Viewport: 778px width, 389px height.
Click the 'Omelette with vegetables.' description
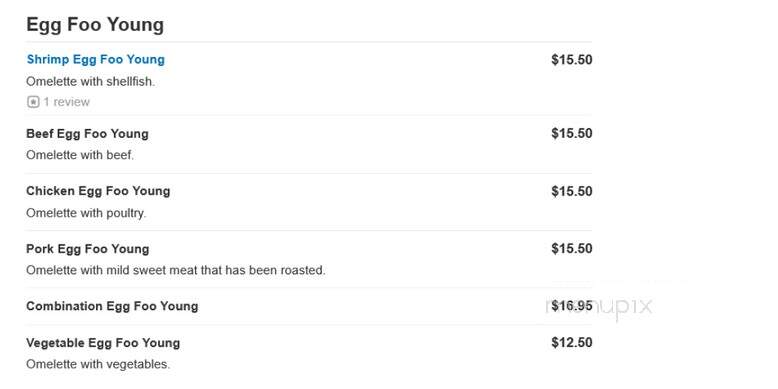[98, 365]
